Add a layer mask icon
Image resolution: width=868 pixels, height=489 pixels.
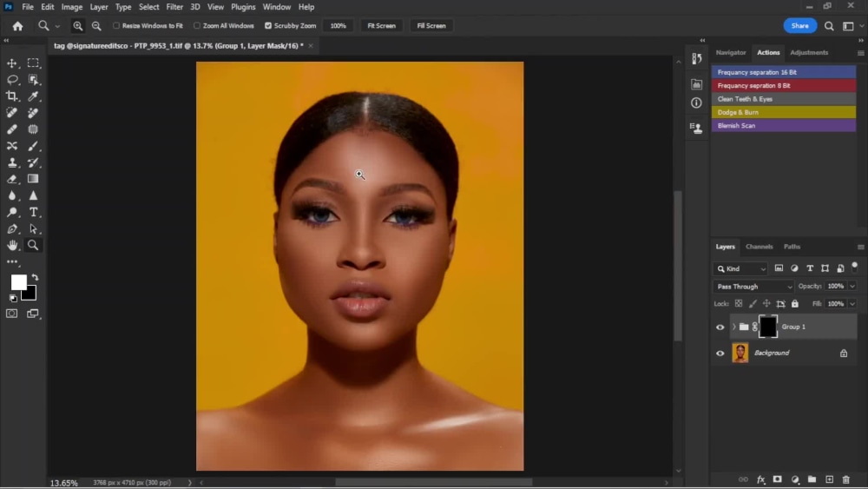pos(778,479)
